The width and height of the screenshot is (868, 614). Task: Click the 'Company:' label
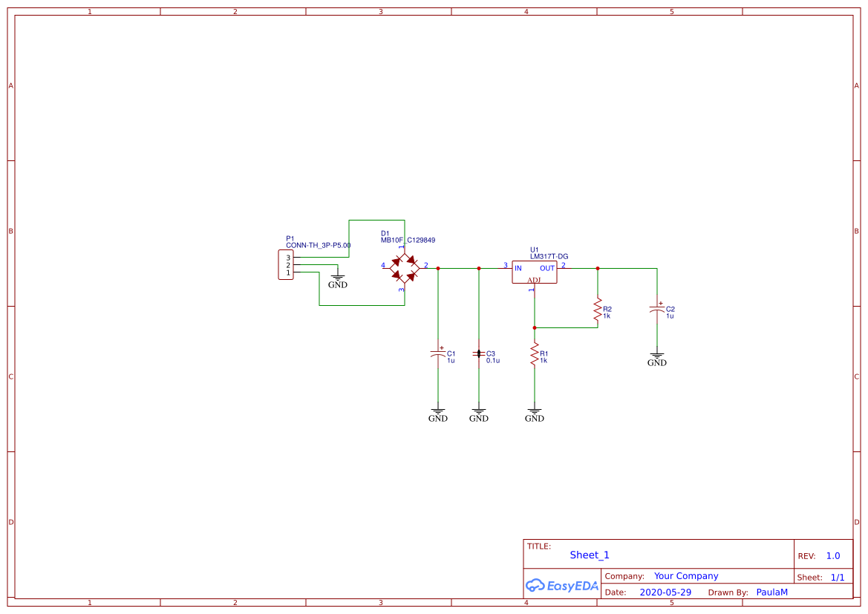(x=624, y=576)
